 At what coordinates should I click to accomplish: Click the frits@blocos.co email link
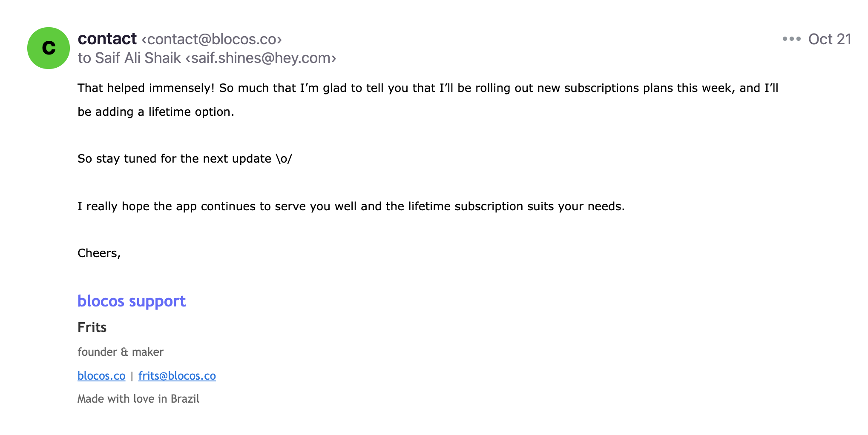pyautogui.click(x=177, y=376)
